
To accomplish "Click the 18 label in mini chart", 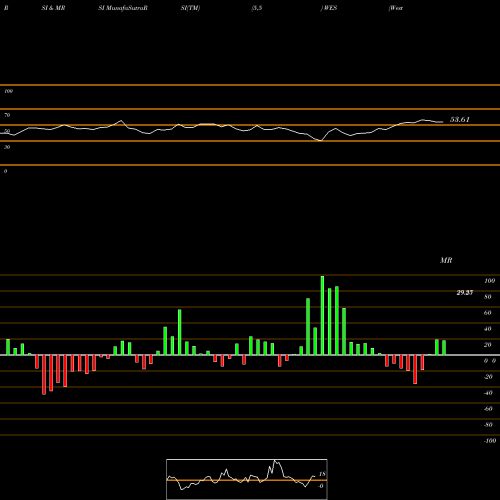I will (x=322, y=474).
